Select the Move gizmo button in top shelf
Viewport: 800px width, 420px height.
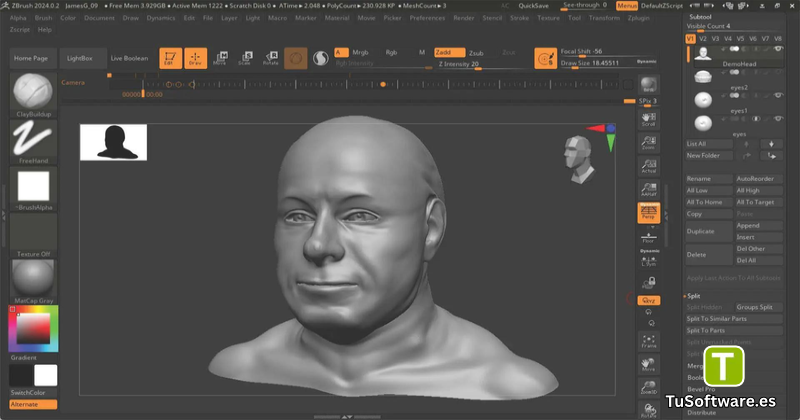(x=220, y=58)
